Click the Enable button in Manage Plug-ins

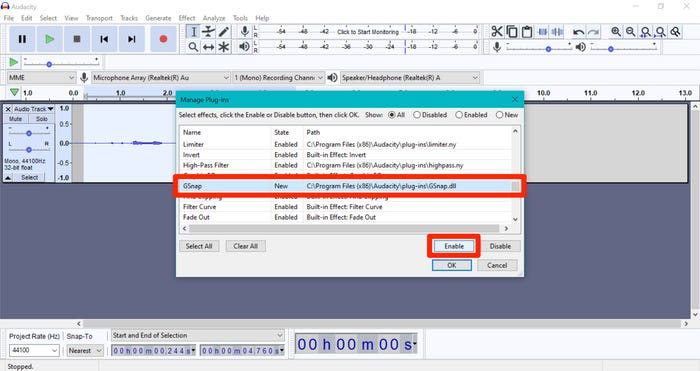click(x=454, y=246)
